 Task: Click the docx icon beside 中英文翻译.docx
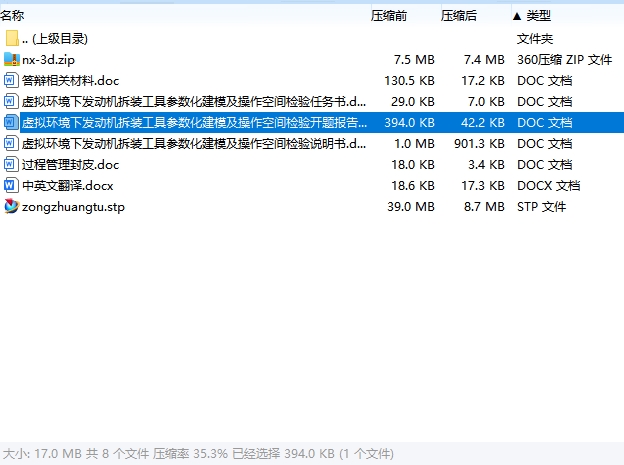click(x=11, y=186)
